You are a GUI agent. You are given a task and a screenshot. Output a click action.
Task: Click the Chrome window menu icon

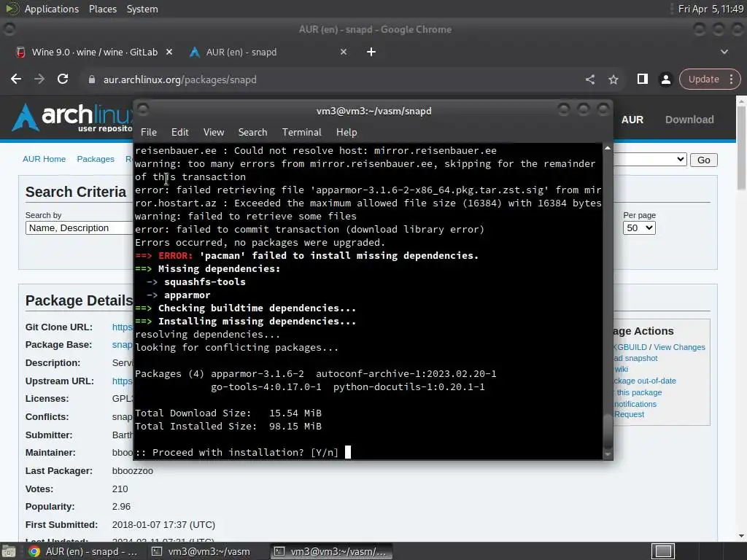(9, 29)
